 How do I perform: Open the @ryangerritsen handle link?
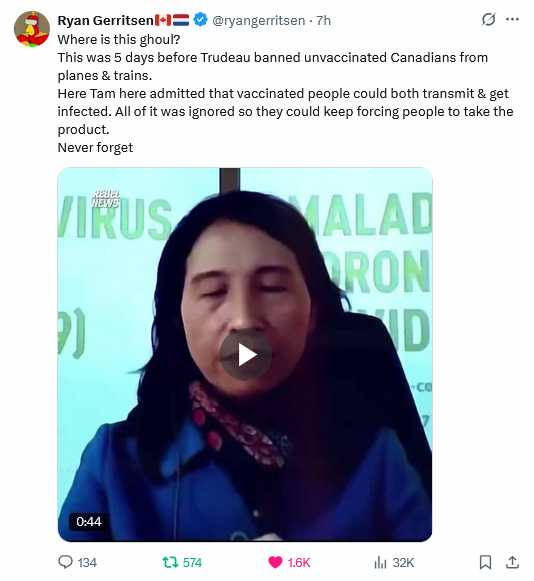259,20
